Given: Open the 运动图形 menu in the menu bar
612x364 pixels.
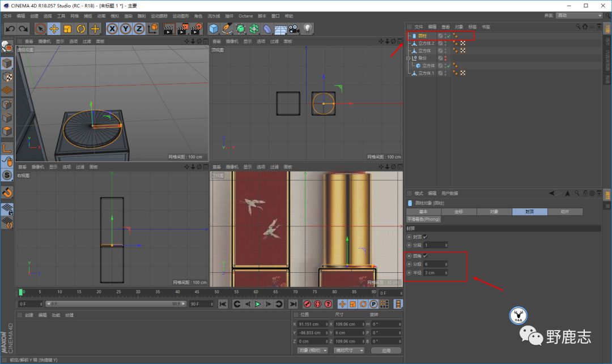Looking at the screenshot, I should click(x=180, y=16).
